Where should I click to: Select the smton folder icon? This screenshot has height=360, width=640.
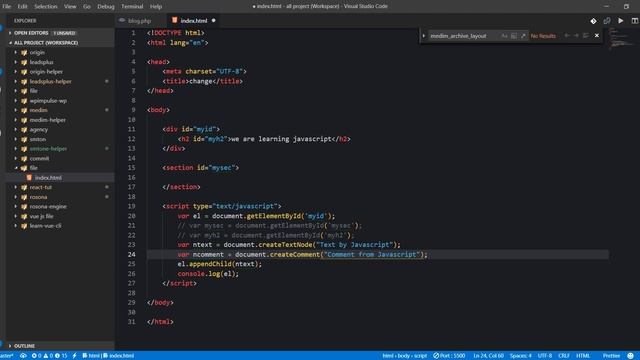tap(24, 139)
